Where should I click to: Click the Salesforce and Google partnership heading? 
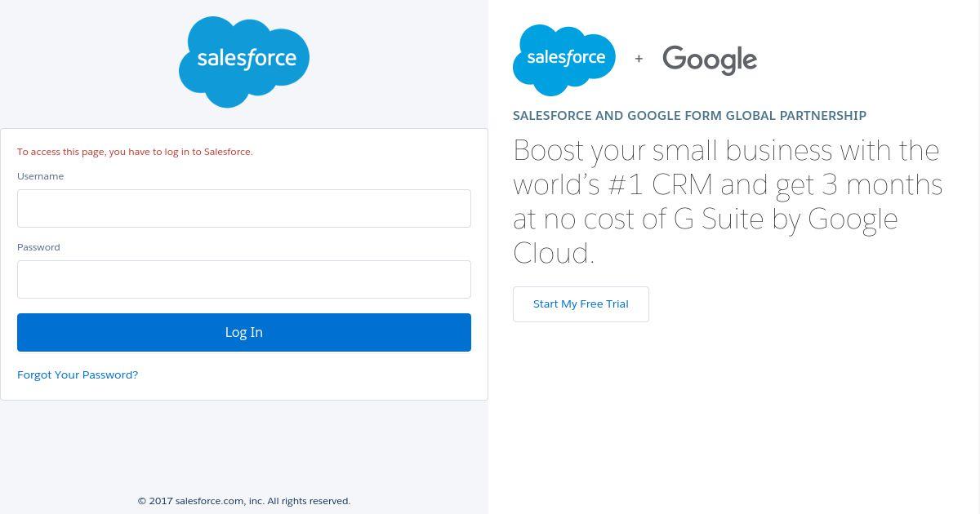(689, 116)
